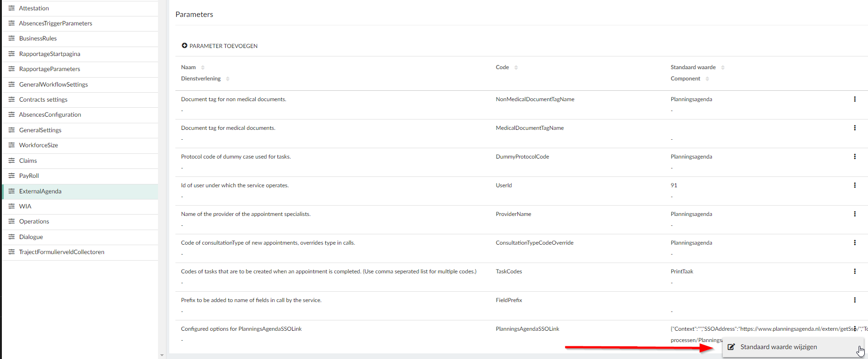Click PARAMETER TOEVOEGEN button
This screenshot has width=868, height=359.
coord(220,46)
